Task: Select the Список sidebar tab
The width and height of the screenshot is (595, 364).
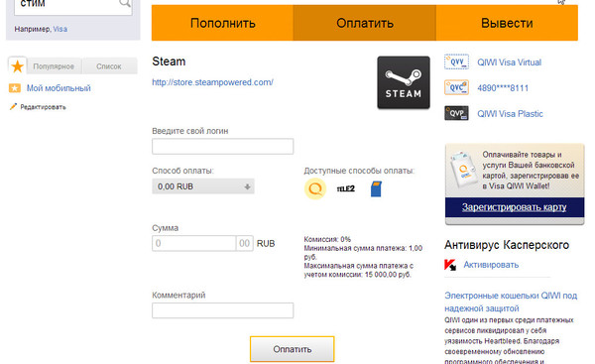Action: 109,66
